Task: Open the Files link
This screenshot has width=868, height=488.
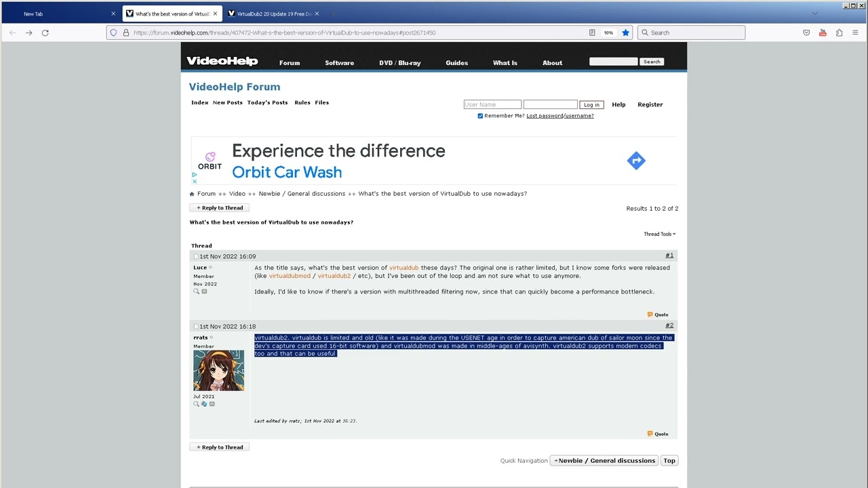Action: point(321,103)
